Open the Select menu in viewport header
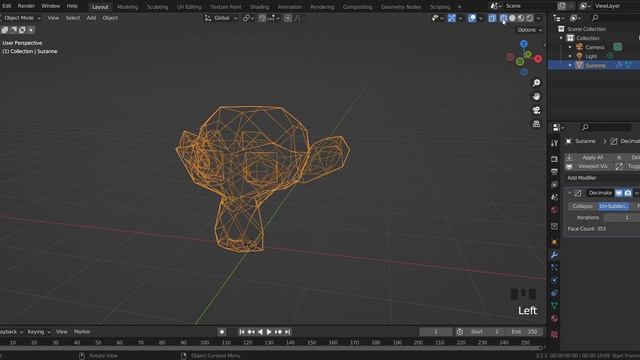Viewport: 640px width, 360px height. [x=73, y=18]
